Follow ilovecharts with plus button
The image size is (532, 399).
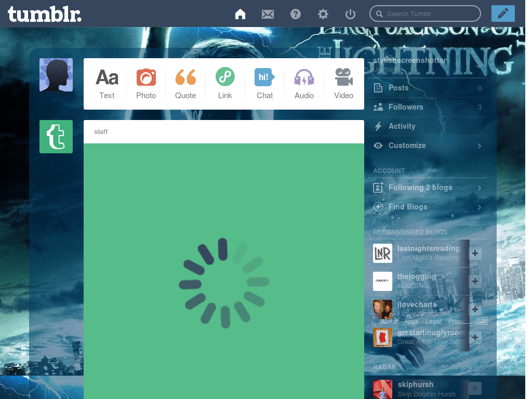pos(475,309)
